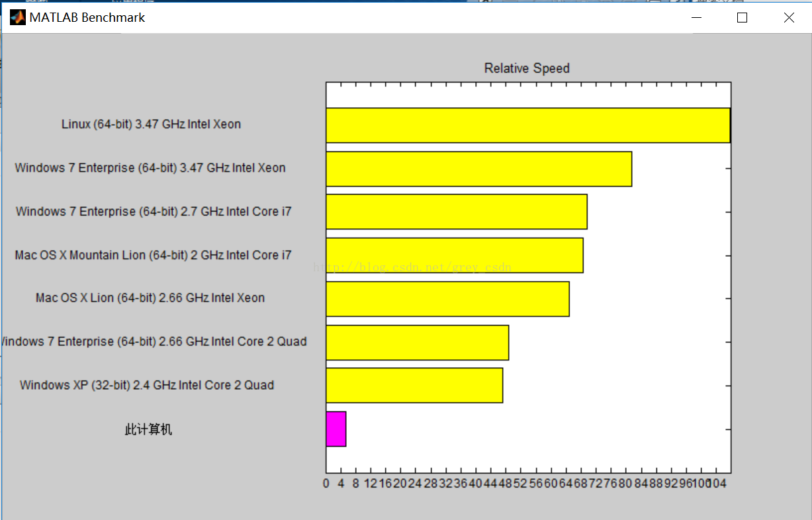Click label Mac OS X Lion 2.66 GHz Xeon
Image resolution: width=812 pixels, height=520 pixels.
click(150, 298)
